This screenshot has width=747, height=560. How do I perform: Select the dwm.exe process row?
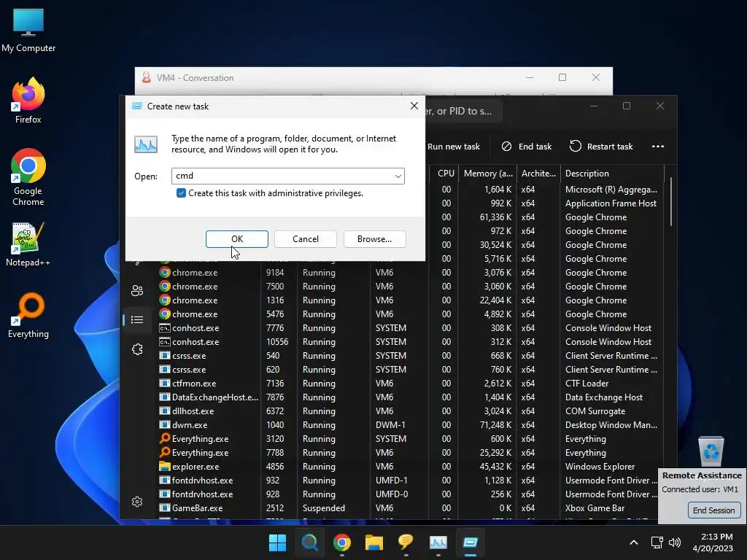[x=410, y=424]
